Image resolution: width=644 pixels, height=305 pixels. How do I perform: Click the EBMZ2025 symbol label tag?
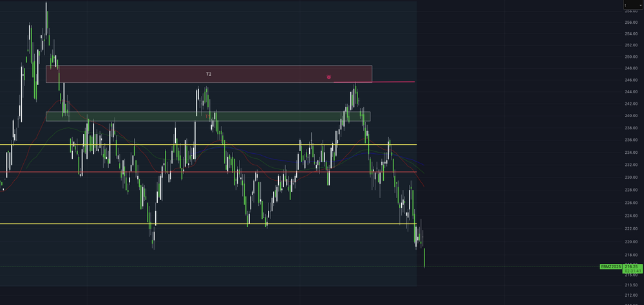(x=611, y=266)
